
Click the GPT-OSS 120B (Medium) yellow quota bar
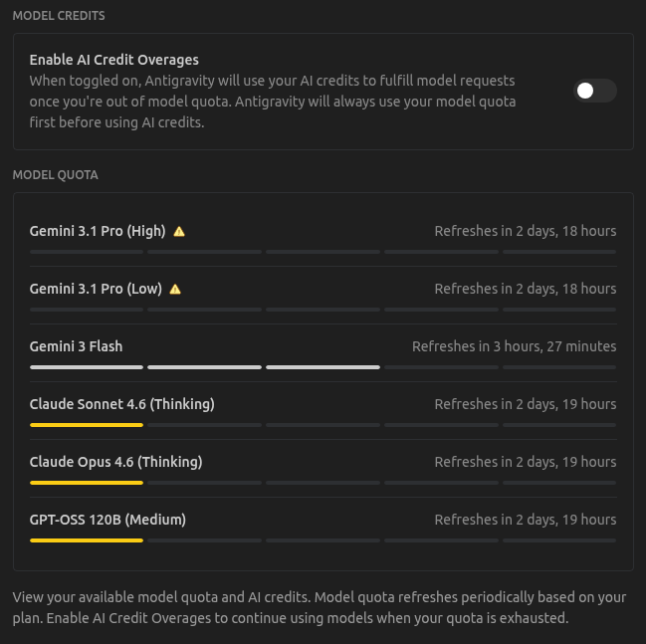click(87, 540)
